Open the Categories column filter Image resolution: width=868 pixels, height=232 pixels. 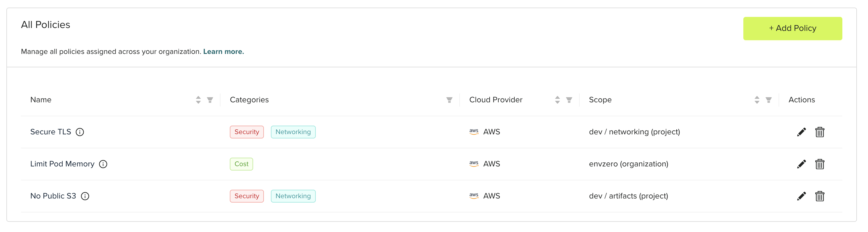(x=449, y=100)
